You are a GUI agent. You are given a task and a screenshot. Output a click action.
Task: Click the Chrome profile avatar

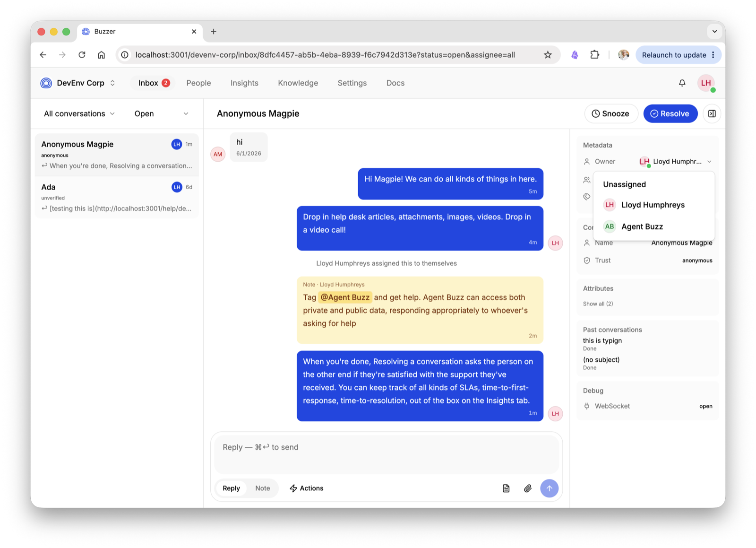624,55
